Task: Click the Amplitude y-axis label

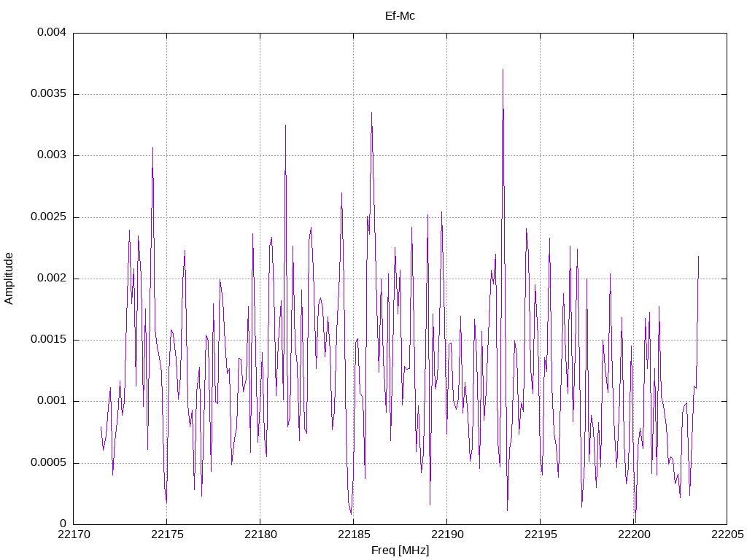Action: (x=9, y=279)
